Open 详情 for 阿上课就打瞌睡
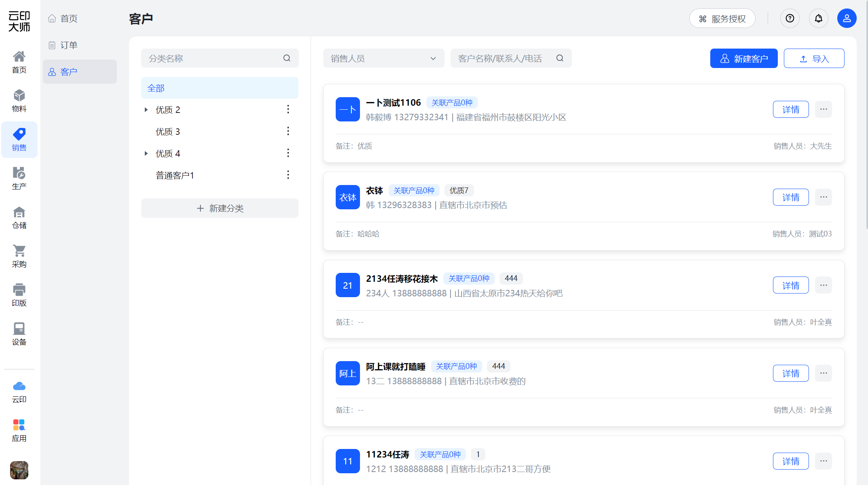Viewport: 868px width, 485px height. click(x=791, y=373)
